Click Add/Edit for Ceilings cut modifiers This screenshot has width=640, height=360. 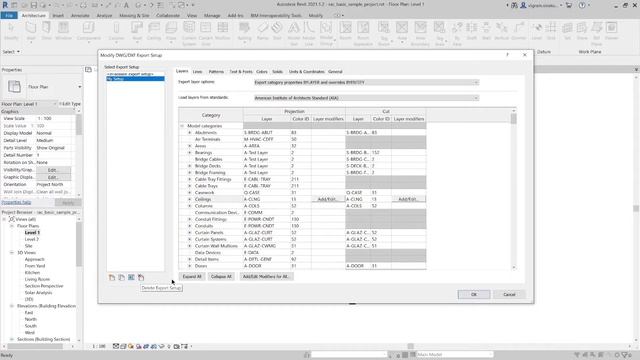[x=408, y=199]
